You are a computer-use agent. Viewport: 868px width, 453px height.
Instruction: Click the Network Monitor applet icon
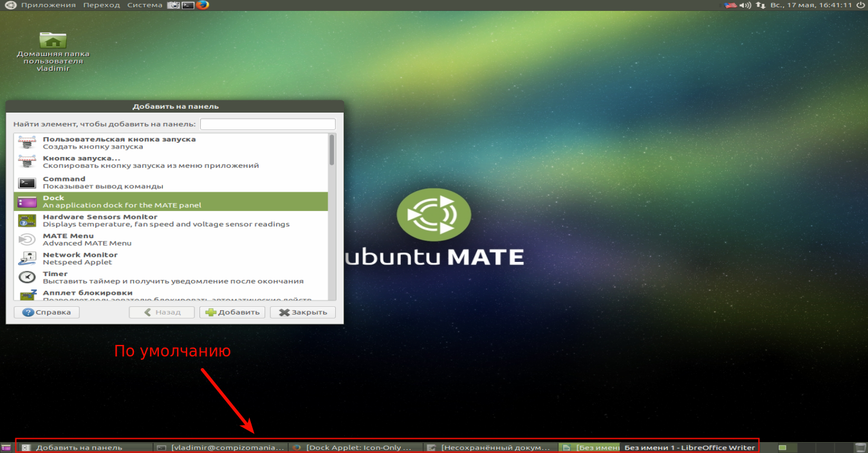[x=27, y=259]
